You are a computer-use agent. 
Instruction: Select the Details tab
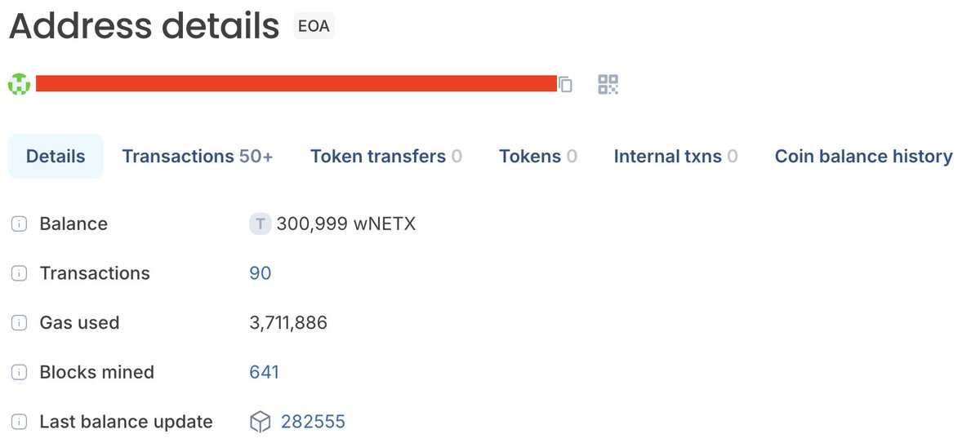[x=56, y=156]
